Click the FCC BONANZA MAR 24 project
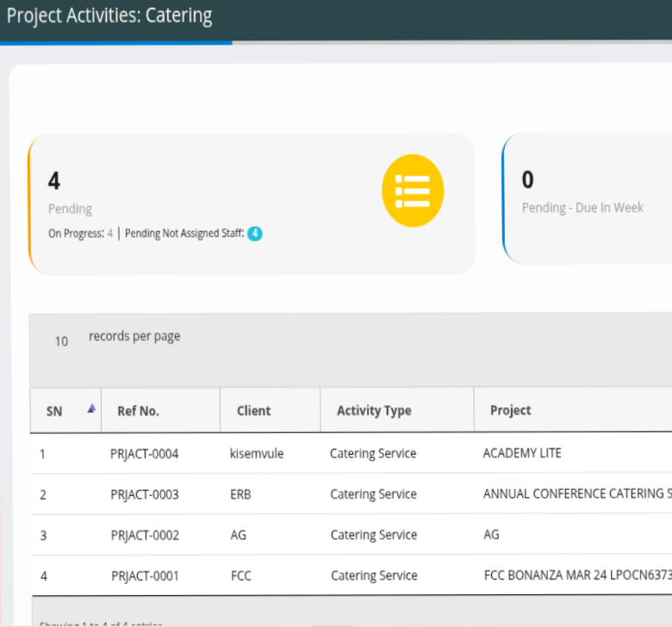The image size is (672, 627). (x=576, y=575)
